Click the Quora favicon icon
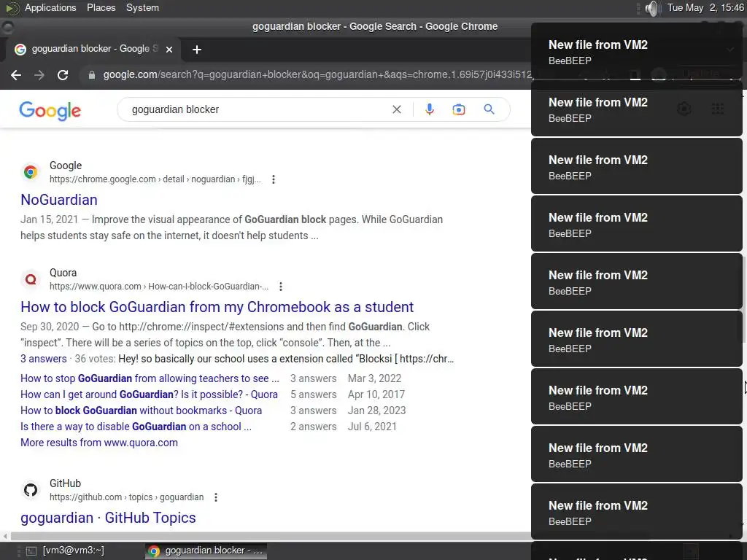Screen dimensions: 747x560 (31, 279)
